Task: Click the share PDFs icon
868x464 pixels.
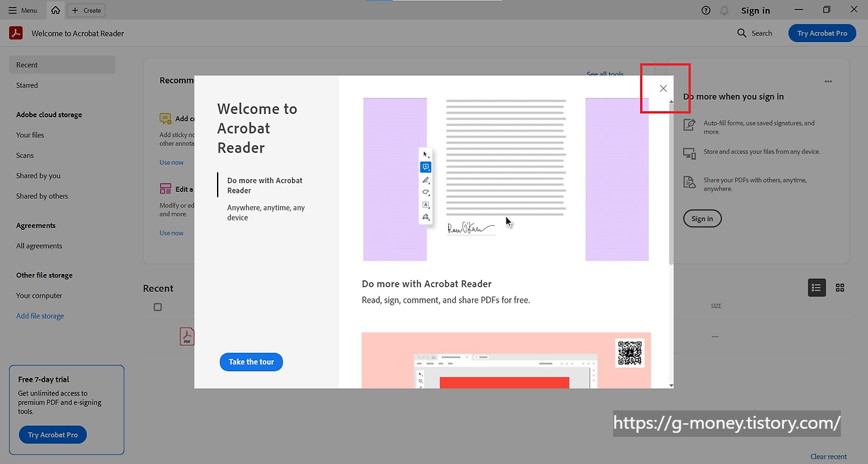Action: click(x=690, y=182)
